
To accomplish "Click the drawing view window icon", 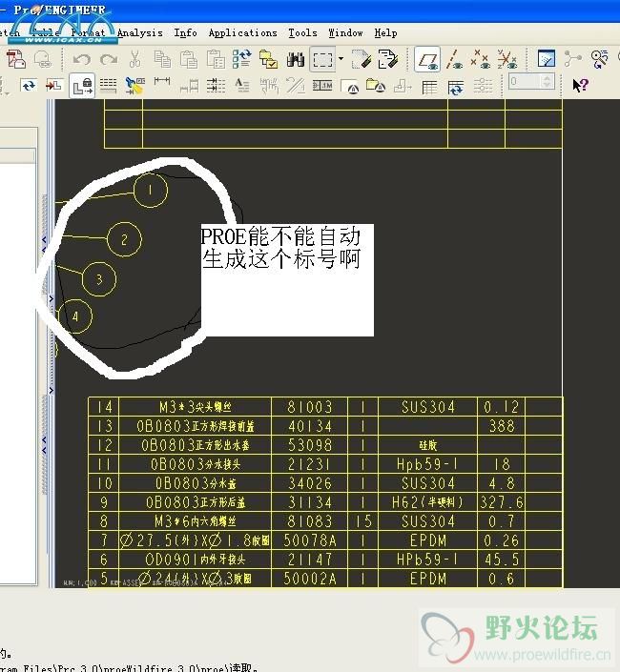I will click(547, 59).
